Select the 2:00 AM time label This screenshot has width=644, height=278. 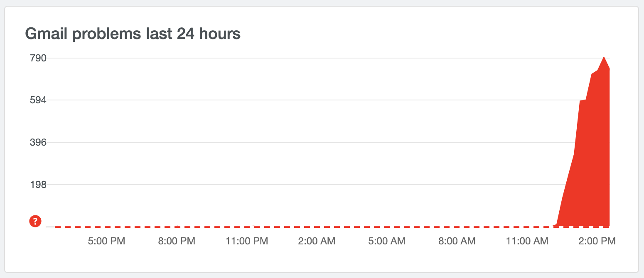[317, 241]
